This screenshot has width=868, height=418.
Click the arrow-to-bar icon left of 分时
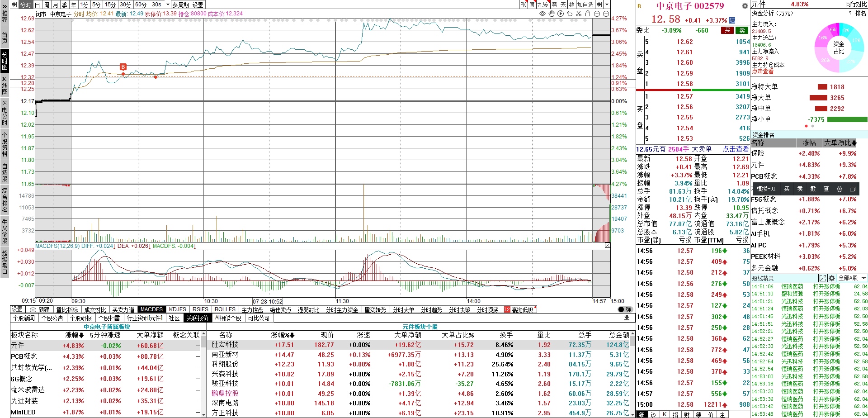[x=15, y=5]
